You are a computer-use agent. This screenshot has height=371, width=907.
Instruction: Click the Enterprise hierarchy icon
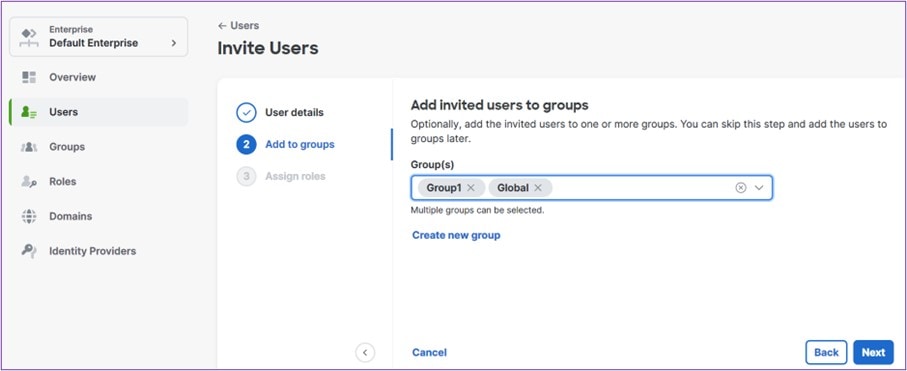[x=30, y=36]
